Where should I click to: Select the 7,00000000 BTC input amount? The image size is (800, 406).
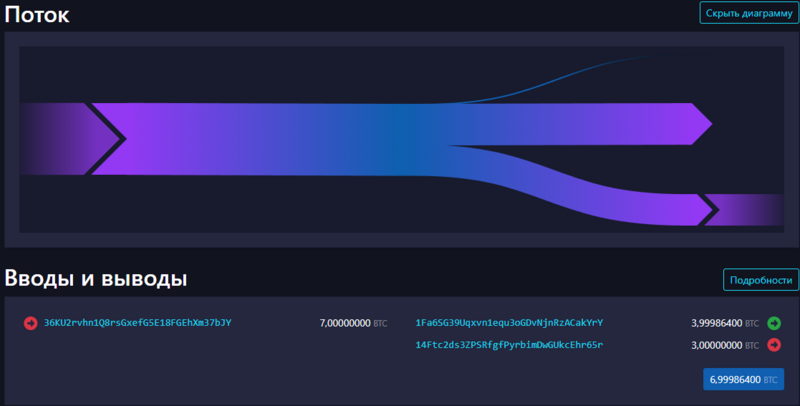coord(353,323)
